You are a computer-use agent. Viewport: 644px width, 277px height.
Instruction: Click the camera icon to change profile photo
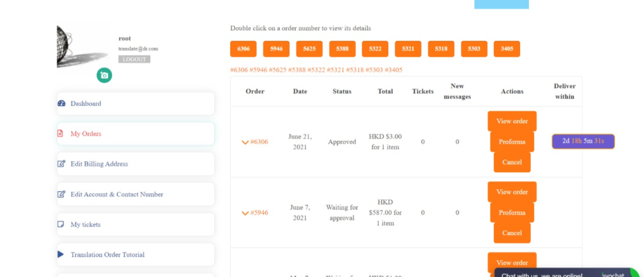(104, 75)
